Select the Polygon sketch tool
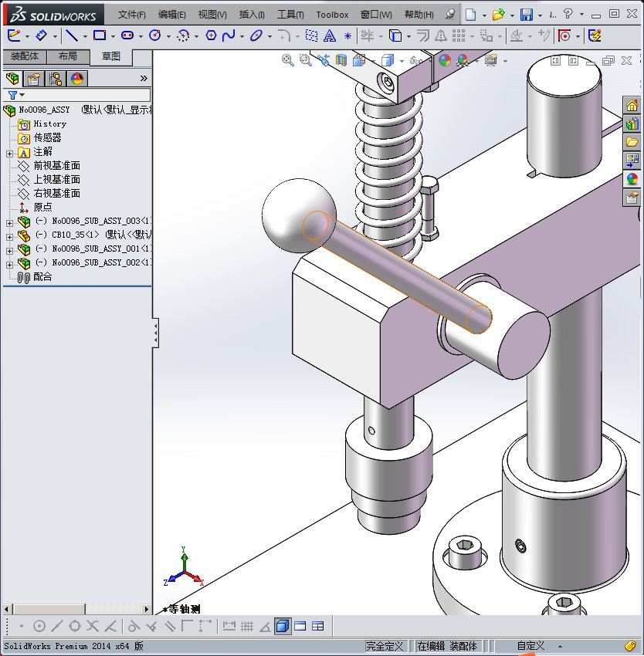 211,36
